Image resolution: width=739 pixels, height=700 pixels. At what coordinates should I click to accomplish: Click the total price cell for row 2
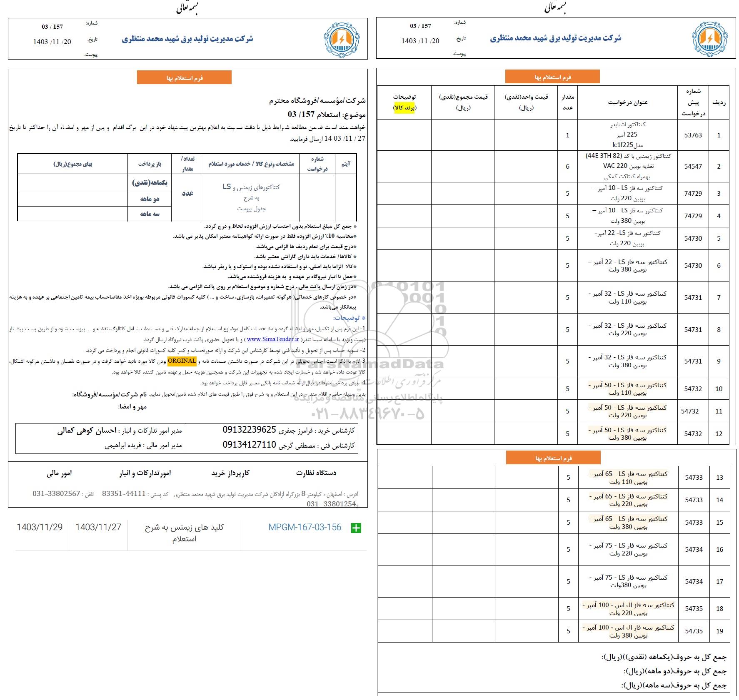(463, 167)
